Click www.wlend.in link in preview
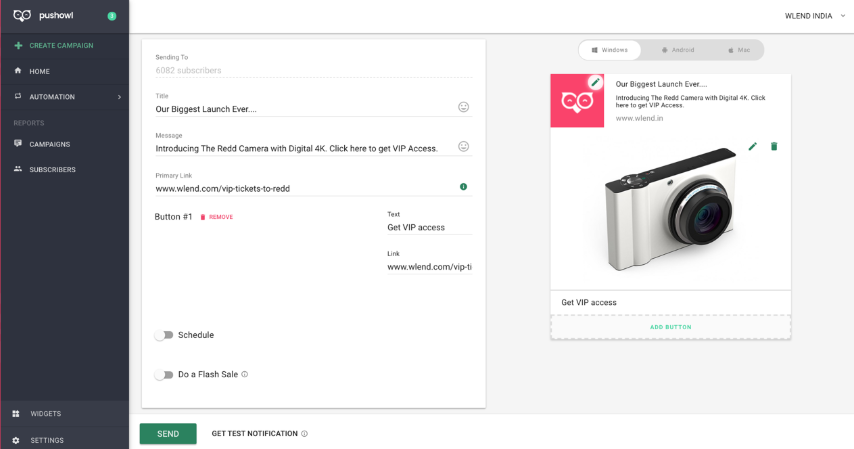854x449 pixels. click(x=639, y=118)
